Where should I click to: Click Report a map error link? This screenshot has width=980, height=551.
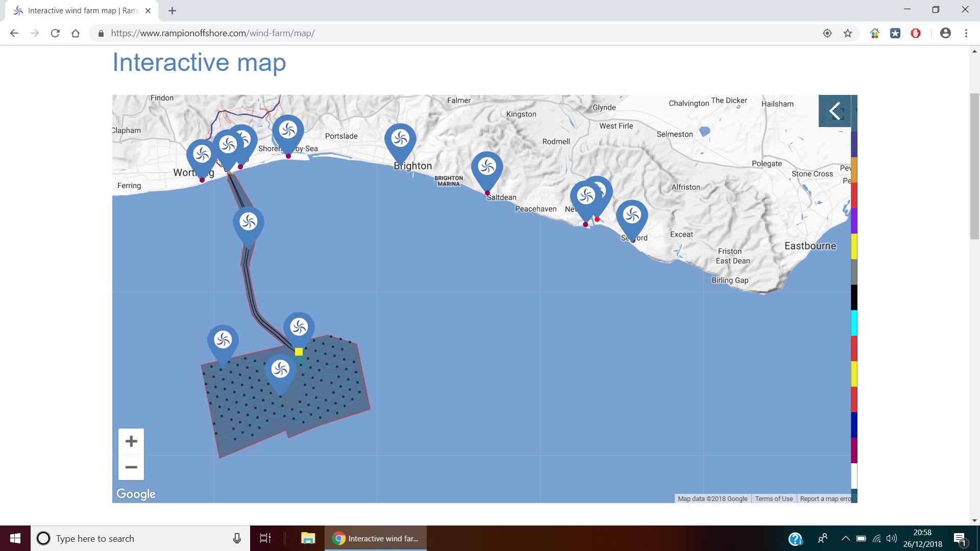[x=826, y=498]
